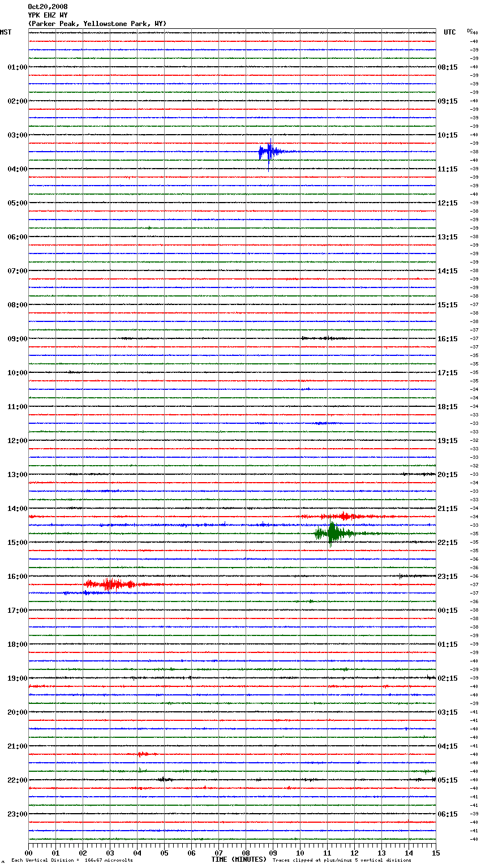Click the 12:15 UTC time label

pyautogui.click(x=448, y=203)
